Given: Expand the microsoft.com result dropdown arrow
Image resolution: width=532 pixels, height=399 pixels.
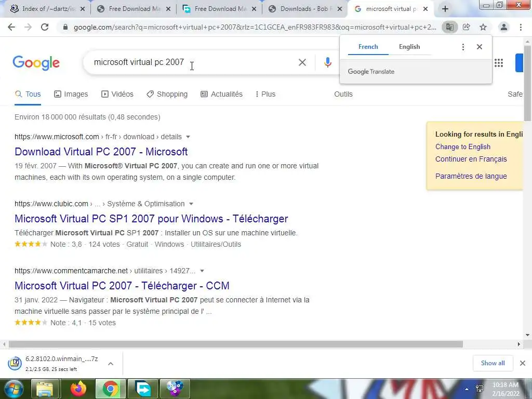Looking at the screenshot, I should point(188,137).
